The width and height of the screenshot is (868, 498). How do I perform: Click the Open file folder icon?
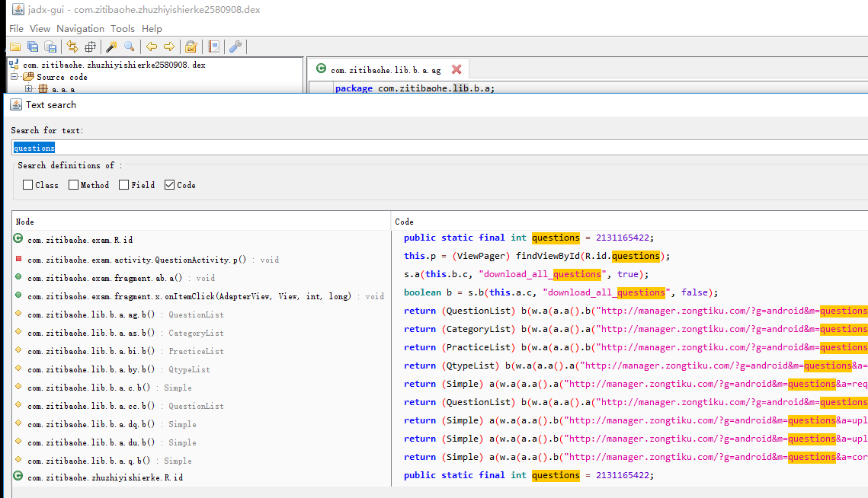tap(15, 47)
